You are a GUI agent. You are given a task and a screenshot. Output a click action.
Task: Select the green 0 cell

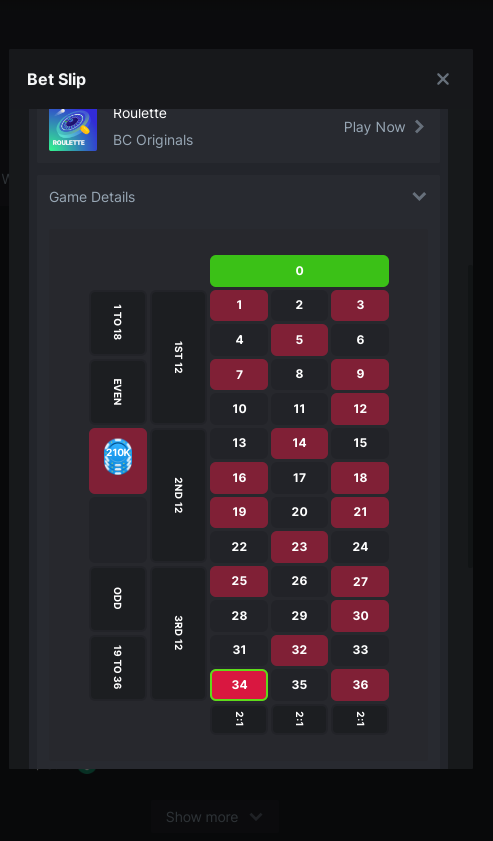coord(299,271)
